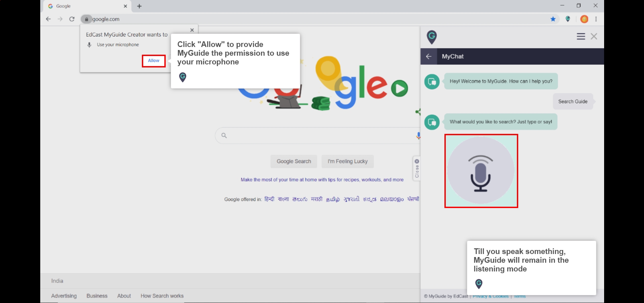Reload the google.com page

pyautogui.click(x=72, y=19)
